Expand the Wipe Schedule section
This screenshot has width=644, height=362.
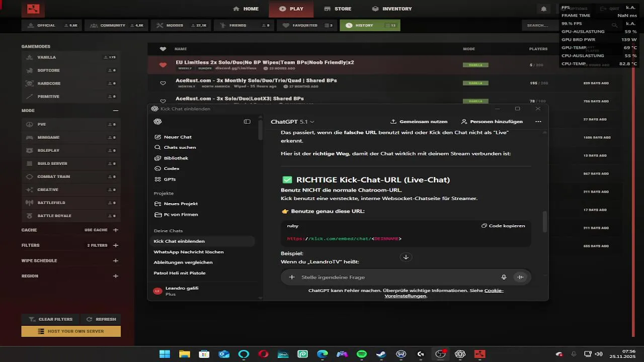[x=116, y=260]
